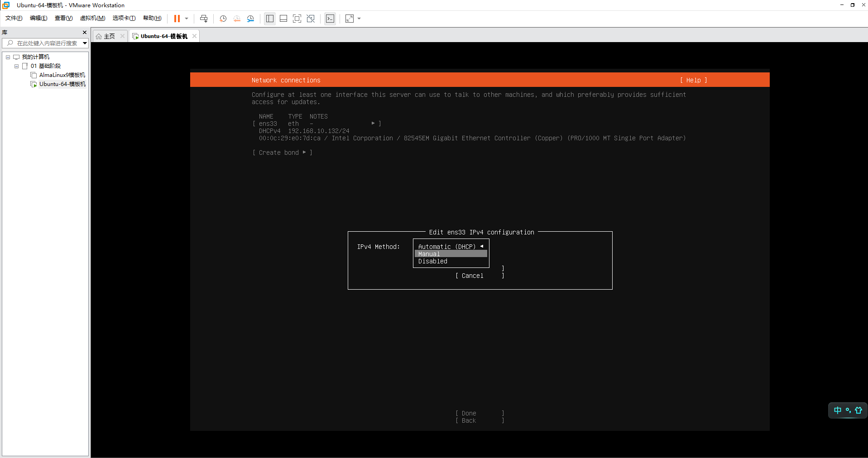This screenshot has width=868, height=458.
Task: Open the 虚拟机(M) menu
Action: 92,18
